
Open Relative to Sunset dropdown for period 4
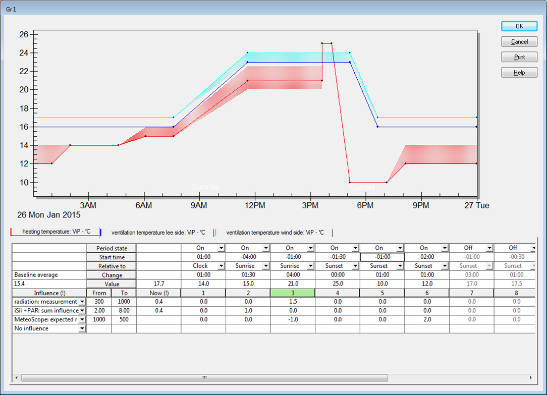pos(355,266)
